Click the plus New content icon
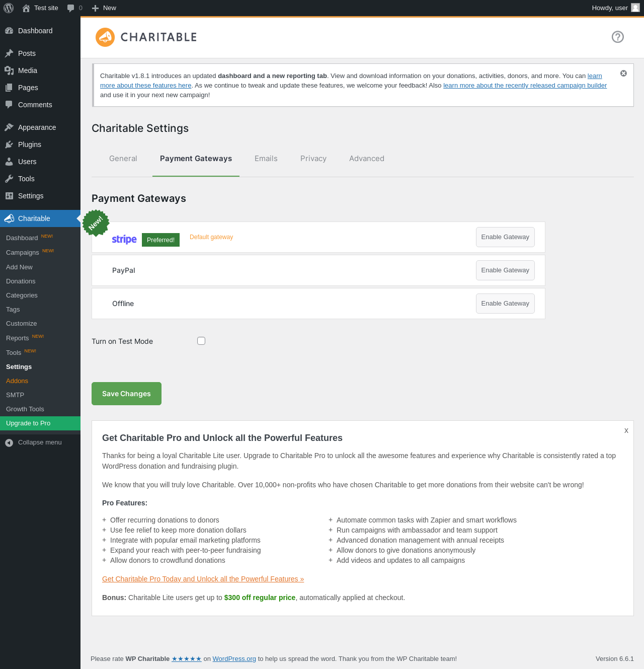 point(95,8)
